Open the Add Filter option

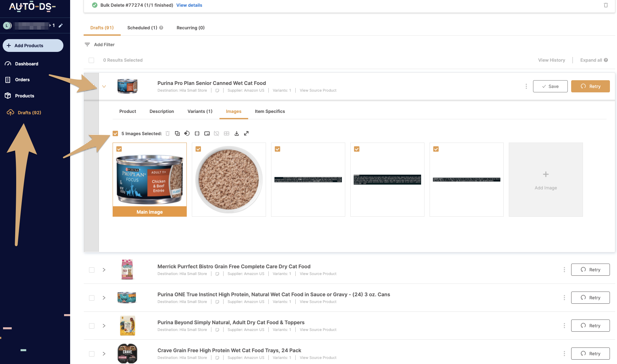tap(99, 44)
